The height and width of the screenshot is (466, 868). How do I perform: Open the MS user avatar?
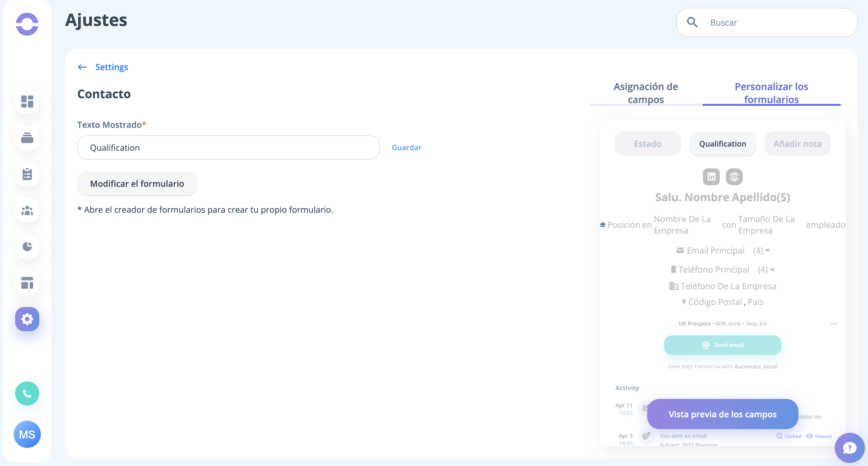tap(27, 434)
